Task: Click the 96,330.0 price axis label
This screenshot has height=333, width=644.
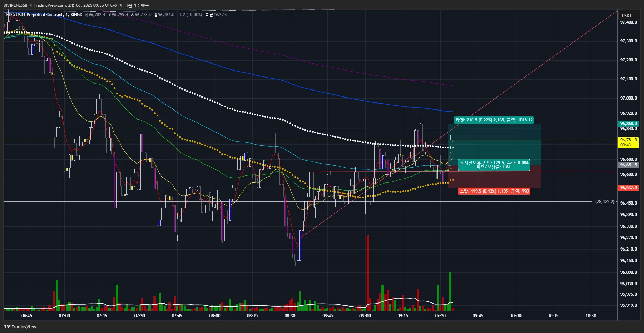Action: [x=629, y=226]
